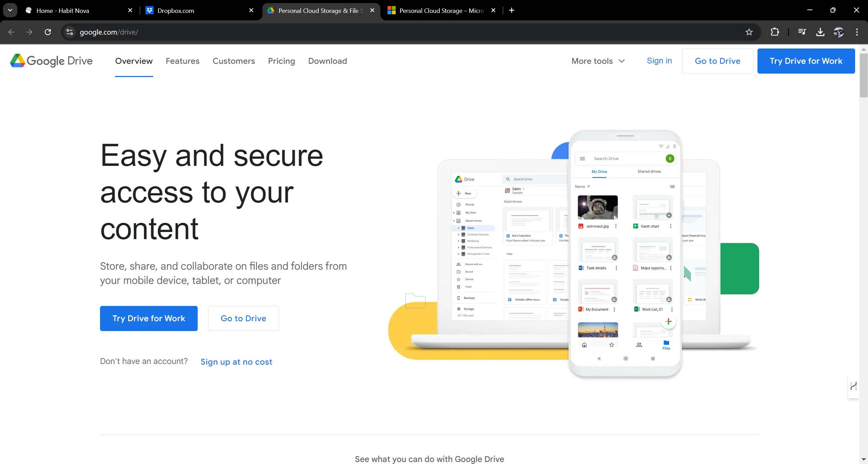
Task: Click the Google Drive logo
Action: click(x=51, y=61)
